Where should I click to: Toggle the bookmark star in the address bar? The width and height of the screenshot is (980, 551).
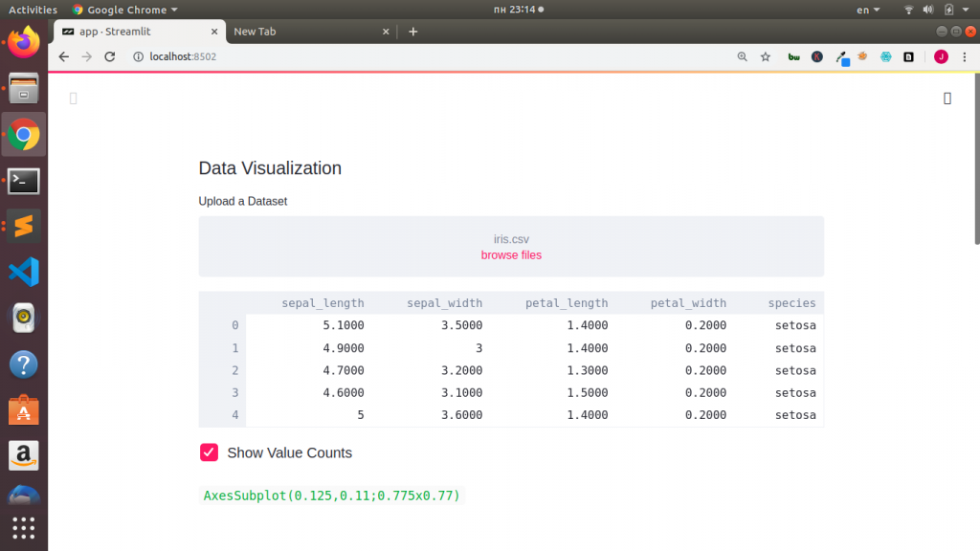tap(765, 56)
